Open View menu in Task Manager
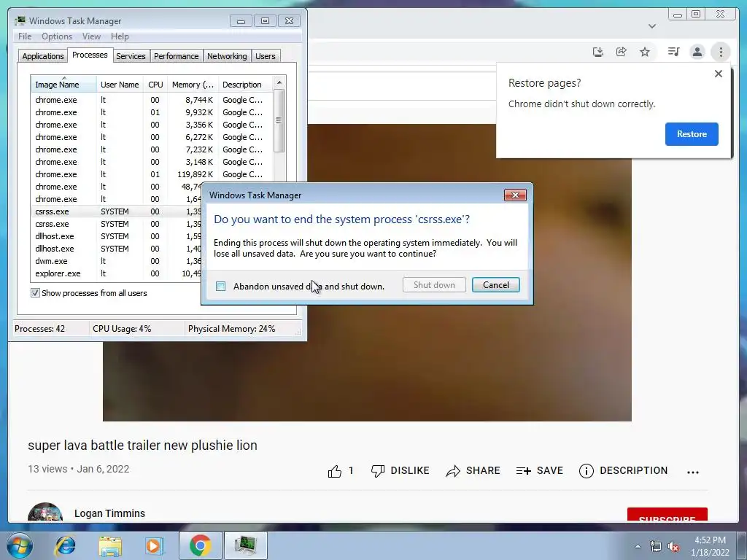This screenshot has height=560, width=747. point(91,36)
